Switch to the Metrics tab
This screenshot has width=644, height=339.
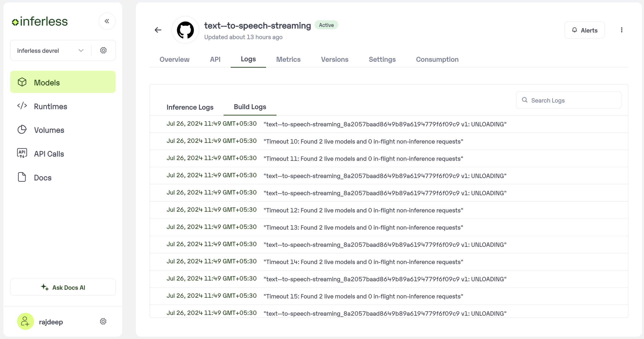pyautogui.click(x=288, y=59)
